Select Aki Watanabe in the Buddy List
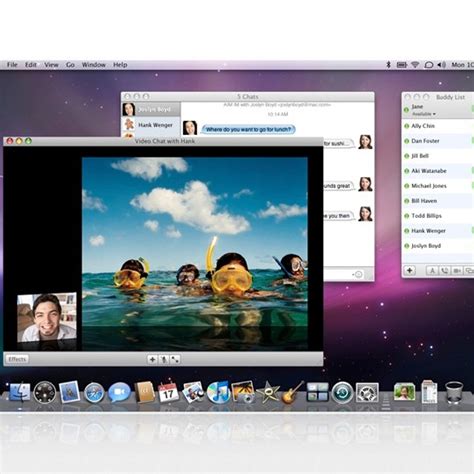This screenshot has width=474, height=474. 438,171
